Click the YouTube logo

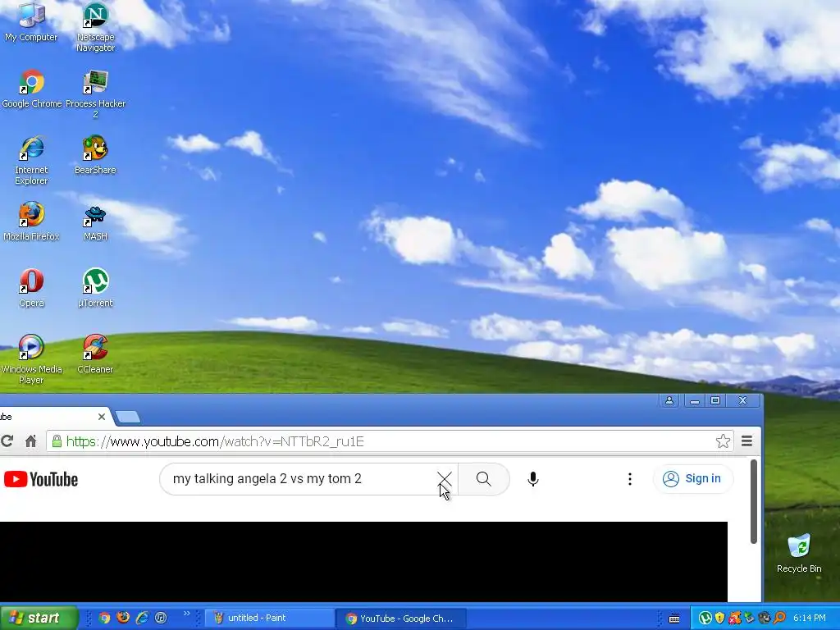click(41, 479)
